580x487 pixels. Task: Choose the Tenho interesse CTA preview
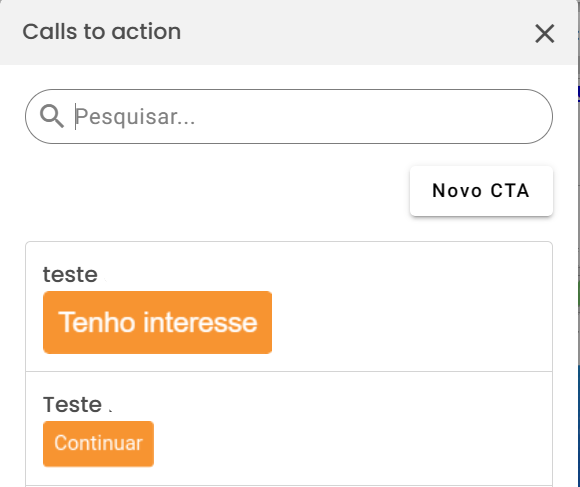pyautogui.click(x=158, y=322)
